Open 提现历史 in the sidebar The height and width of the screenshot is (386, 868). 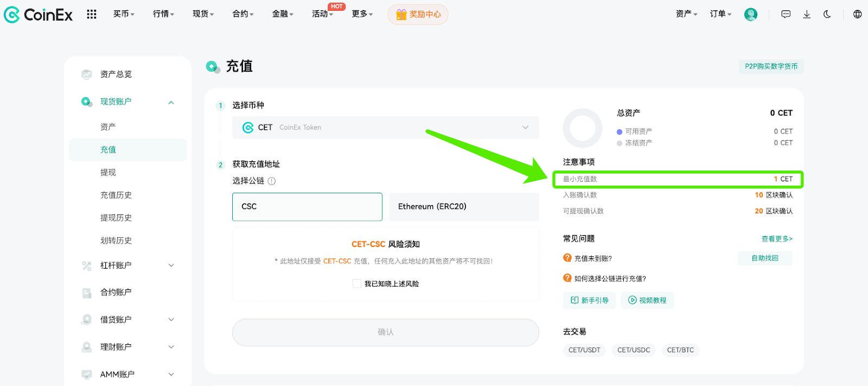(x=116, y=218)
